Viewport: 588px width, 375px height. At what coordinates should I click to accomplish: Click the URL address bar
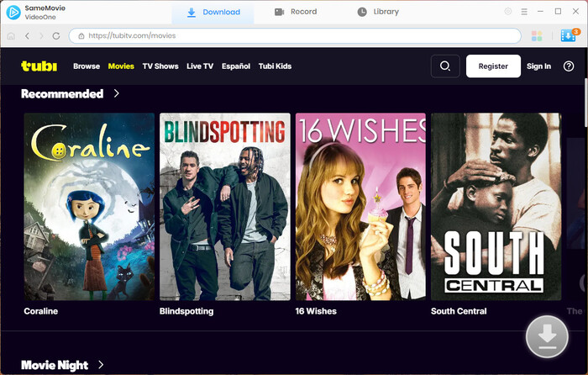294,36
